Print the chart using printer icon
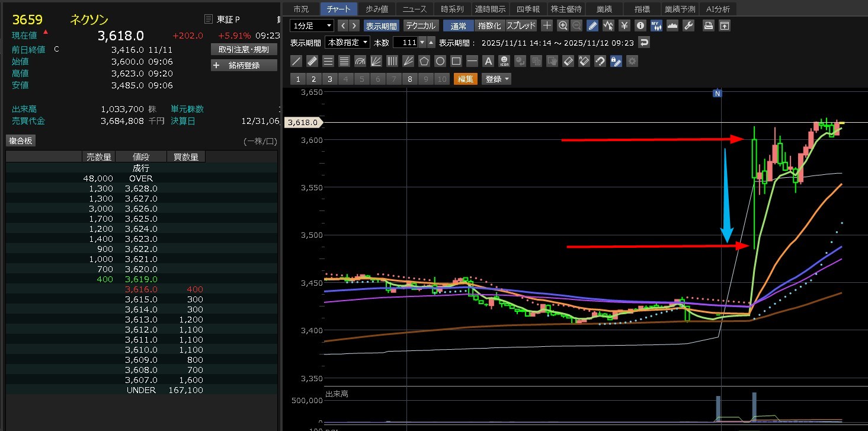 pos(708,25)
